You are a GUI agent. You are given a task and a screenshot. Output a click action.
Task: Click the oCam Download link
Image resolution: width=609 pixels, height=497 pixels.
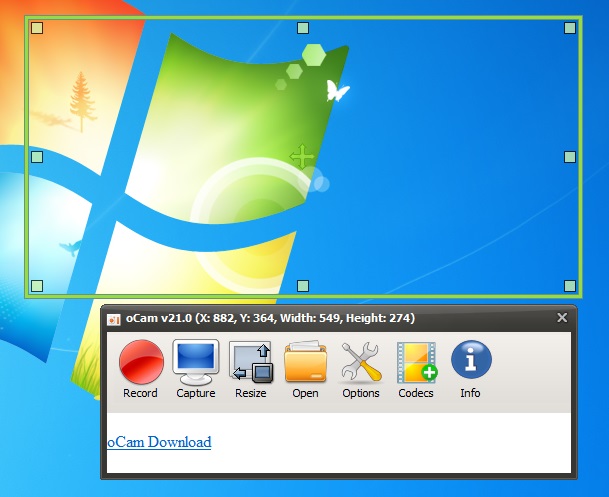159,442
